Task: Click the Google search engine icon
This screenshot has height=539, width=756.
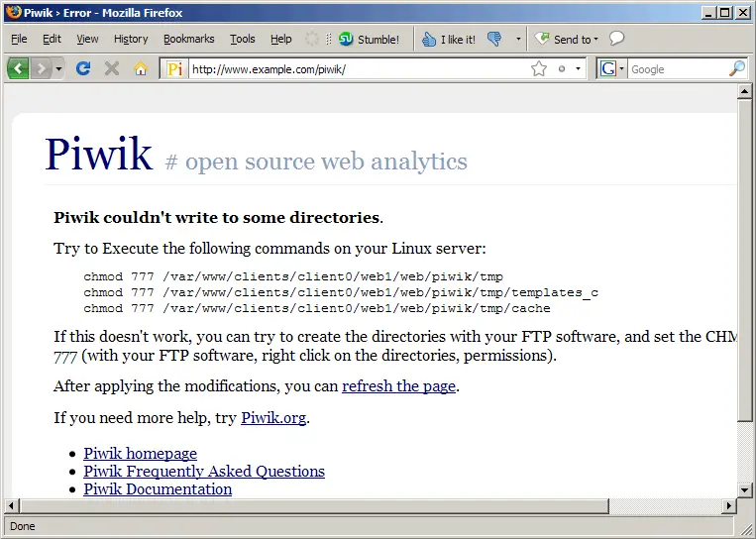Action: (x=608, y=69)
